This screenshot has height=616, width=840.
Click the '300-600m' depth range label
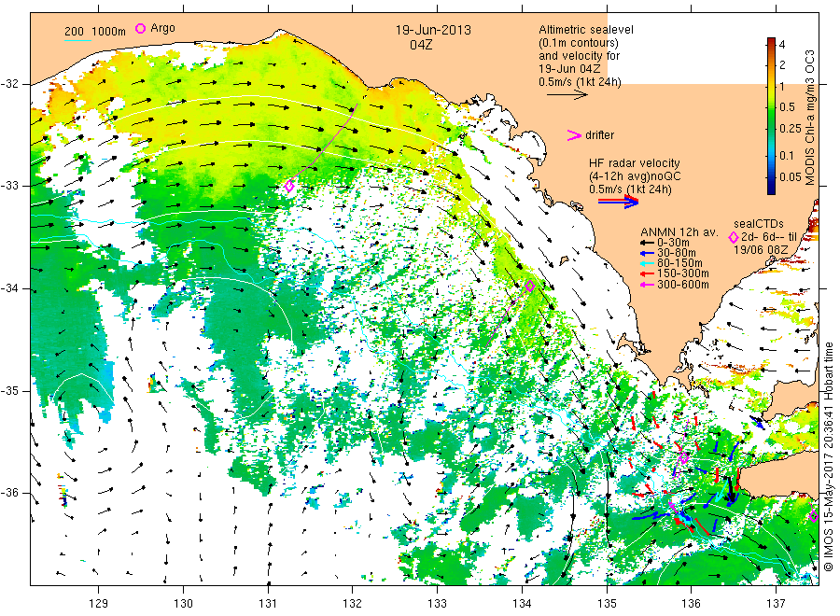[683, 285]
